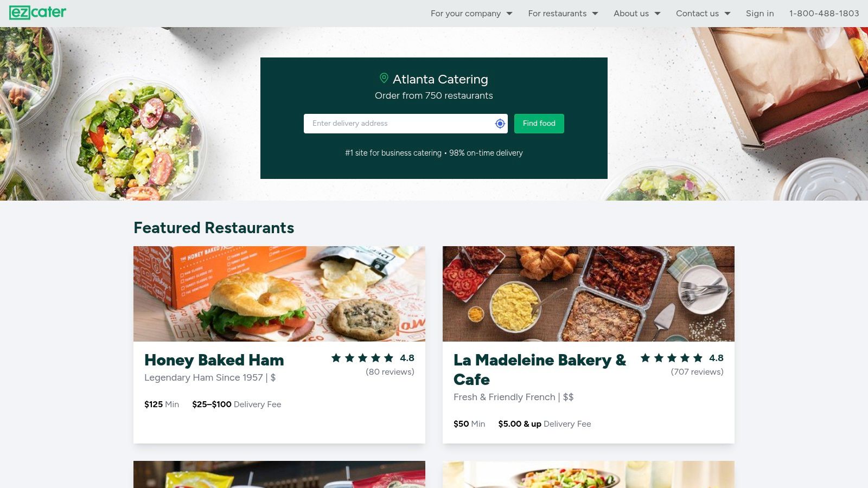868x488 pixels.
Task: Open La Madeleine Bakery & Cafe title
Action: coord(540,370)
